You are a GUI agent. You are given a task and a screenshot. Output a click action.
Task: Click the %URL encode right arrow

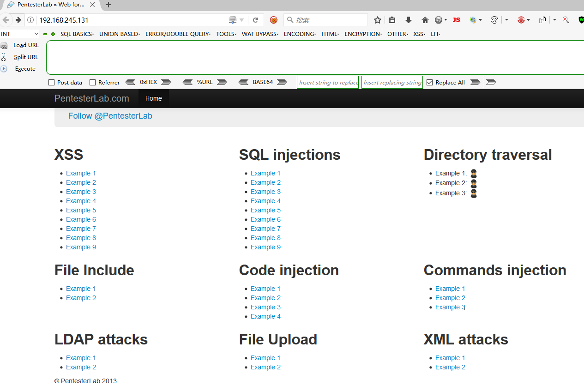pos(222,82)
